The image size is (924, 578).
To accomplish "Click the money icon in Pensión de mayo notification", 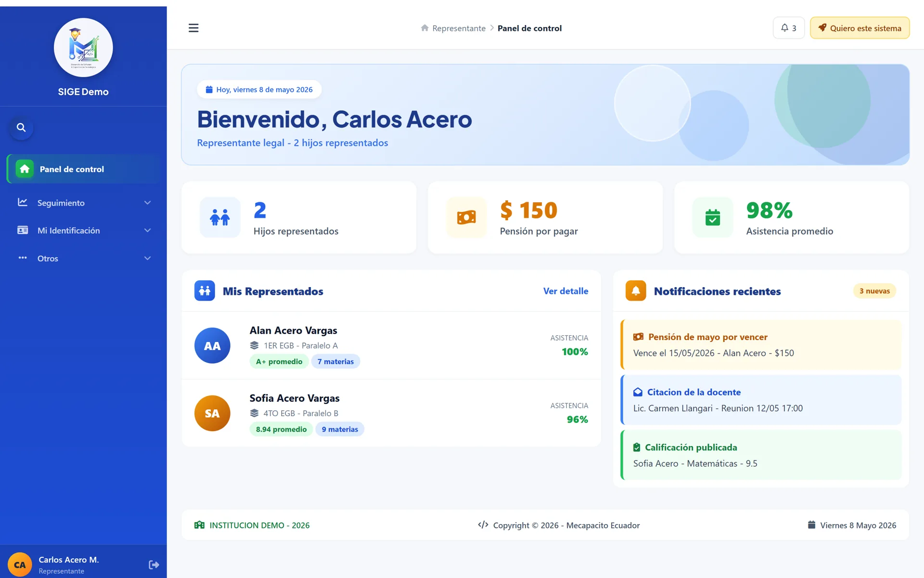I will [638, 337].
